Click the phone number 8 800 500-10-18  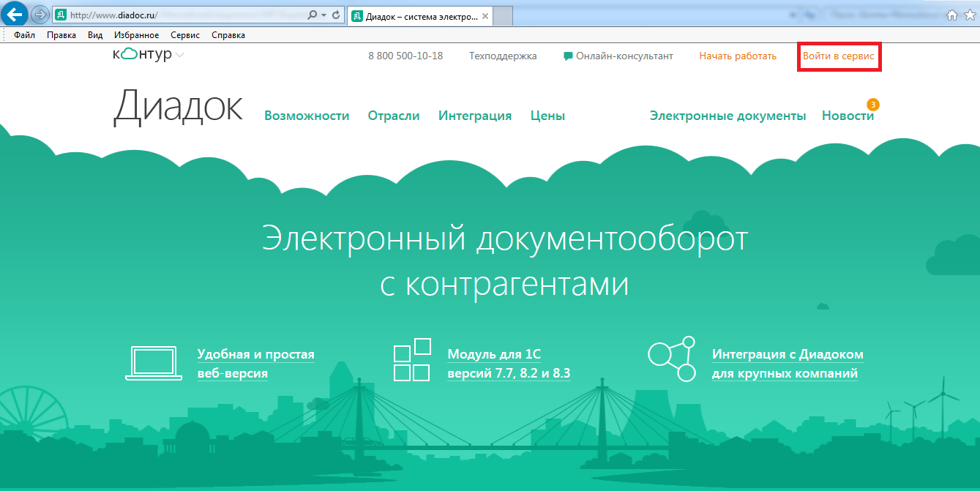[405, 56]
